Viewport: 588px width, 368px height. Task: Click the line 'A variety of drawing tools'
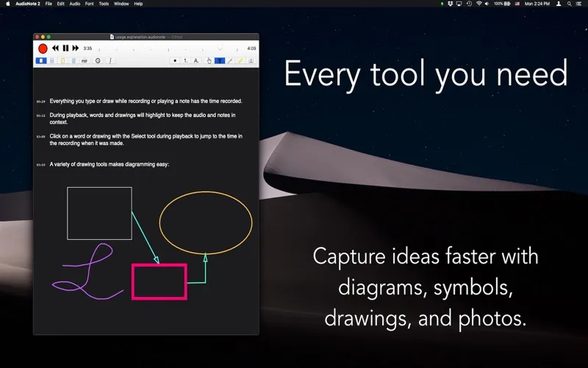(109, 164)
